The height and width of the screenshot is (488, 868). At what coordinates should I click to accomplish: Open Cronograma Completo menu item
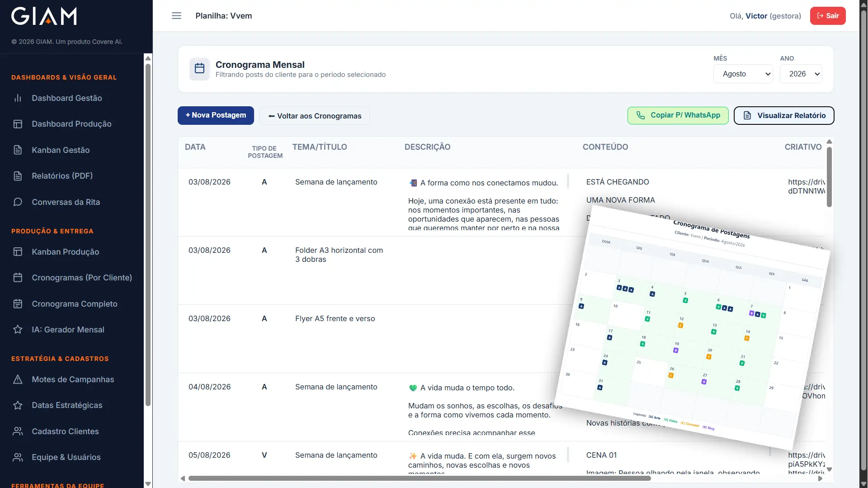pos(74,304)
